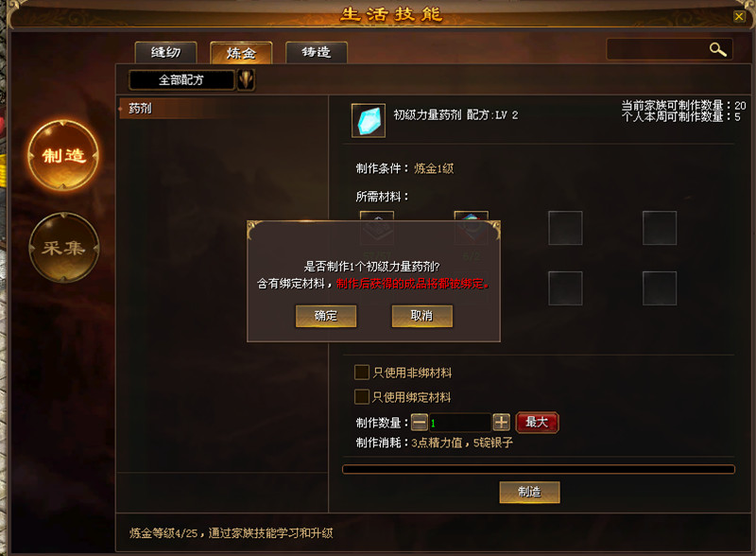Click the 全部配方 combo box field
The height and width of the screenshot is (556, 756).
coord(181,79)
